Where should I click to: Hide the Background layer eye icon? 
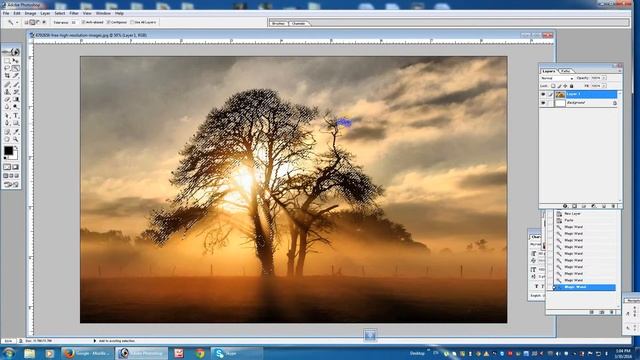[x=543, y=103]
